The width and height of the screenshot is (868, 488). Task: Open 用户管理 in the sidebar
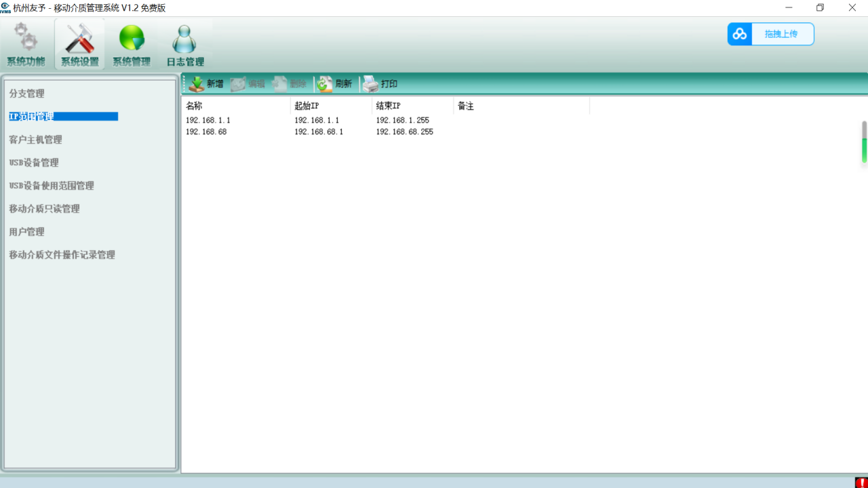[26, 232]
